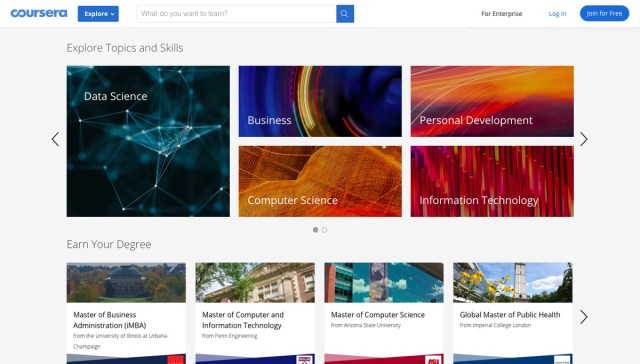The height and width of the screenshot is (364, 640).
Task: Click 'from Penn Engineering' text
Action: [x=229, y=336]
